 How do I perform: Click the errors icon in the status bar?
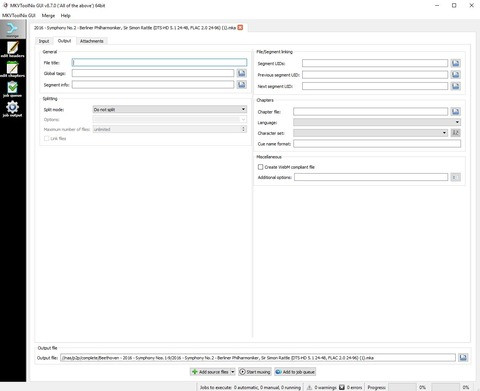[x=342, y=387]
